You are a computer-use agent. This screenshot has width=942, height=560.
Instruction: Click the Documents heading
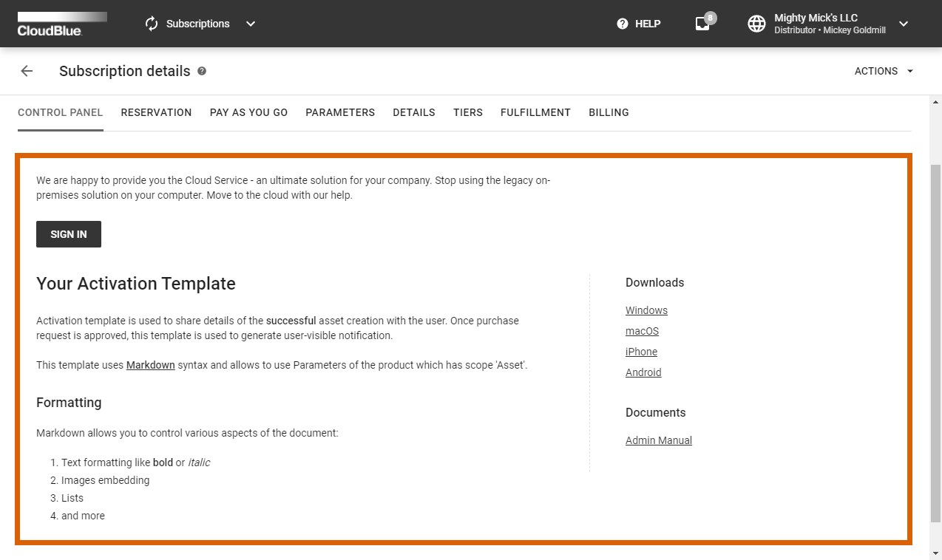pyautogui.click(x=655, y=412)
